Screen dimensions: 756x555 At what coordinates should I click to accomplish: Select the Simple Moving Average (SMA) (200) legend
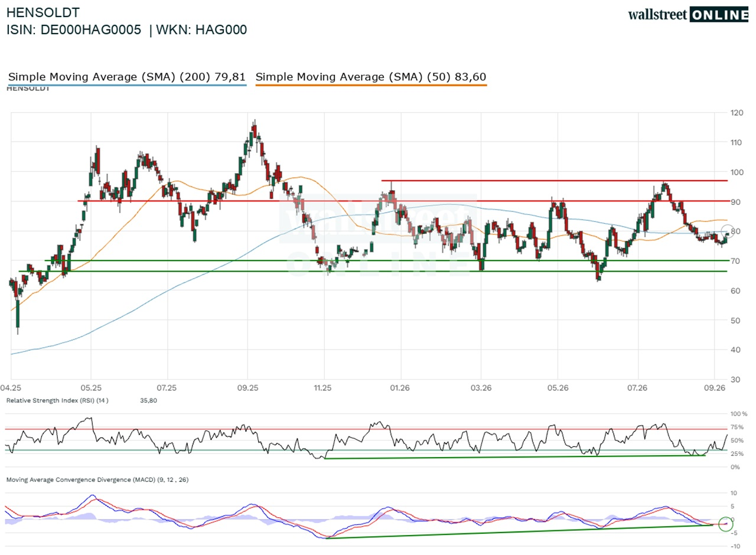point(127,77)
